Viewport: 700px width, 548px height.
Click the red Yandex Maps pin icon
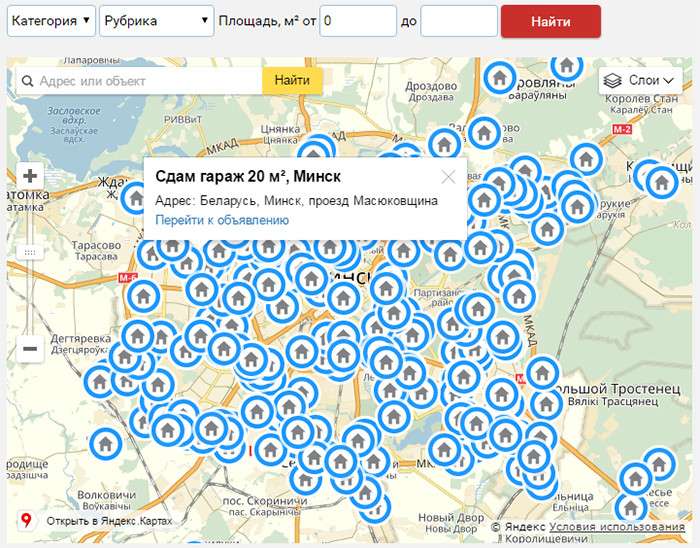tap(26, 520)
